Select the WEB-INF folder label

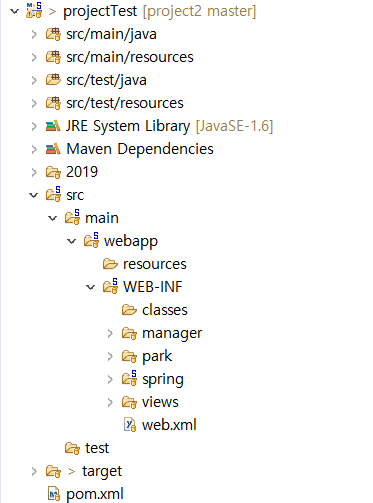153,287
